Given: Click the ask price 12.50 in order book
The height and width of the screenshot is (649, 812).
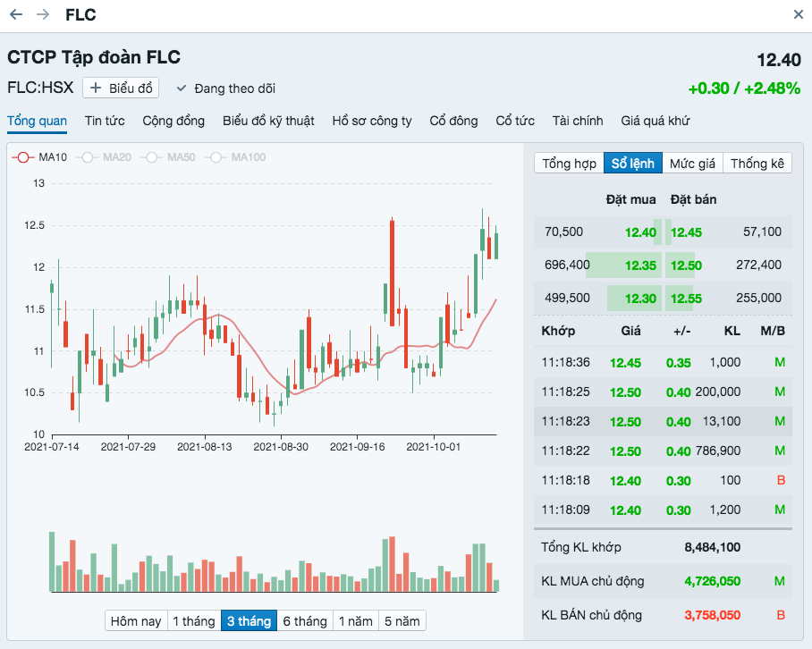Looking at the screenshot, I should pyautogui.click(x=686, y=265).
